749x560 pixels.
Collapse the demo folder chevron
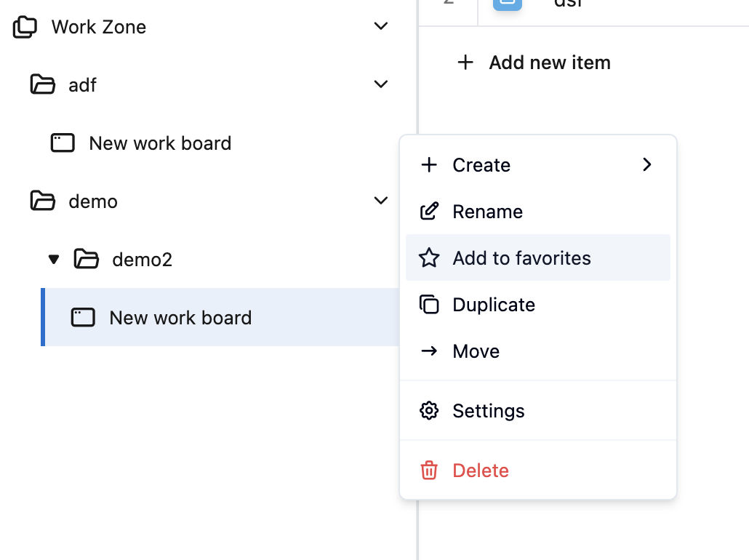click(380, 201)
